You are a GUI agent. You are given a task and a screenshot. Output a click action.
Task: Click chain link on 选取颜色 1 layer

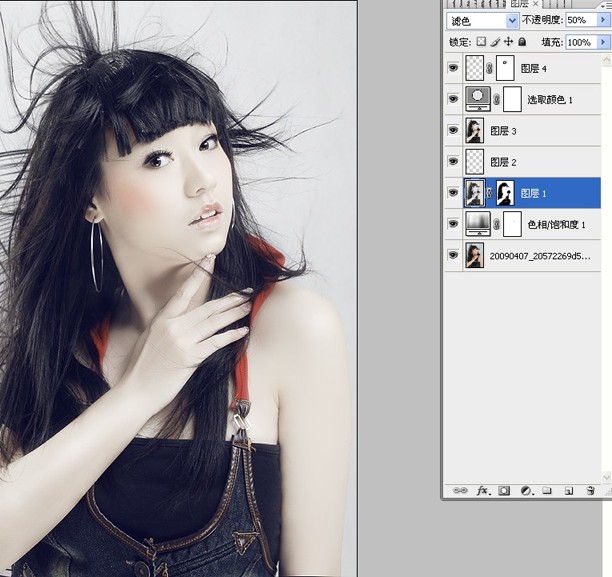496,100
